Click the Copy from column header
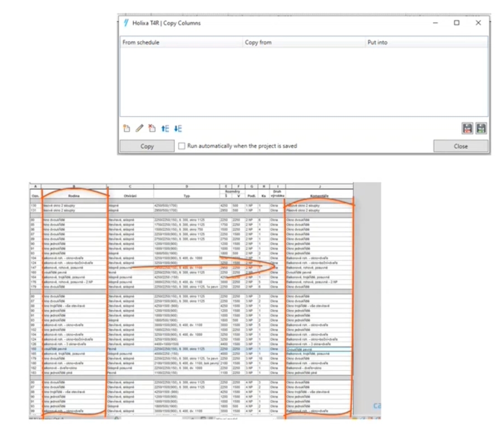The width and height of the screenshot is (504, 436). tap(259, 43)
